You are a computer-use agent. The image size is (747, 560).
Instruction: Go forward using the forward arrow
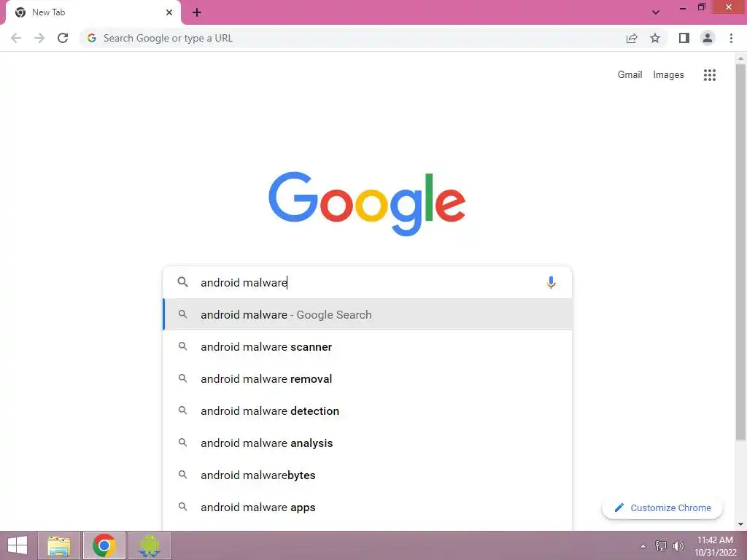[39, 38]
